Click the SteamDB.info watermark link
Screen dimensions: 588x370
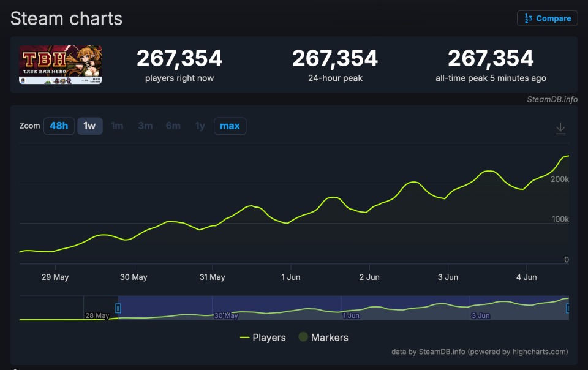(552, 99)
